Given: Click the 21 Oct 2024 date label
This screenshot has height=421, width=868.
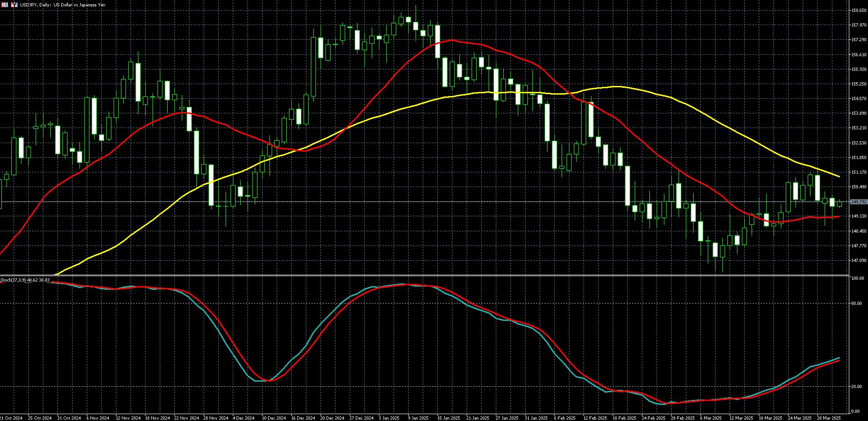Looking at the screenshot, I should 11,418.
